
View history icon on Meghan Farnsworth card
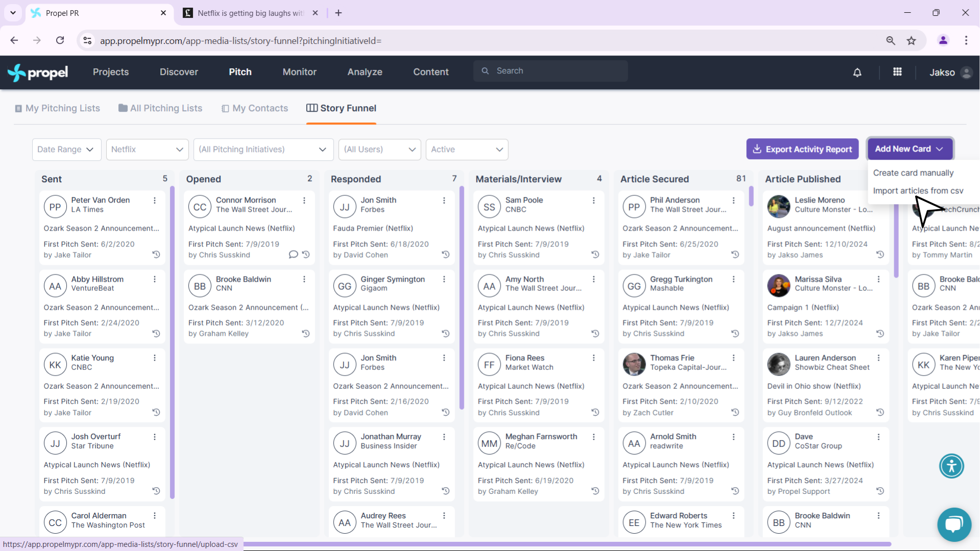(x=595, y=491)
